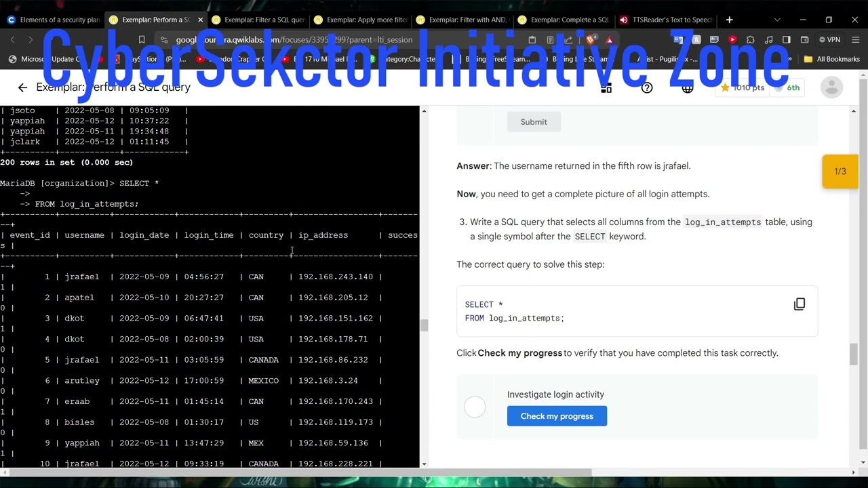
Task: Click the 1010 pts star badge
Action: [742, 87]
